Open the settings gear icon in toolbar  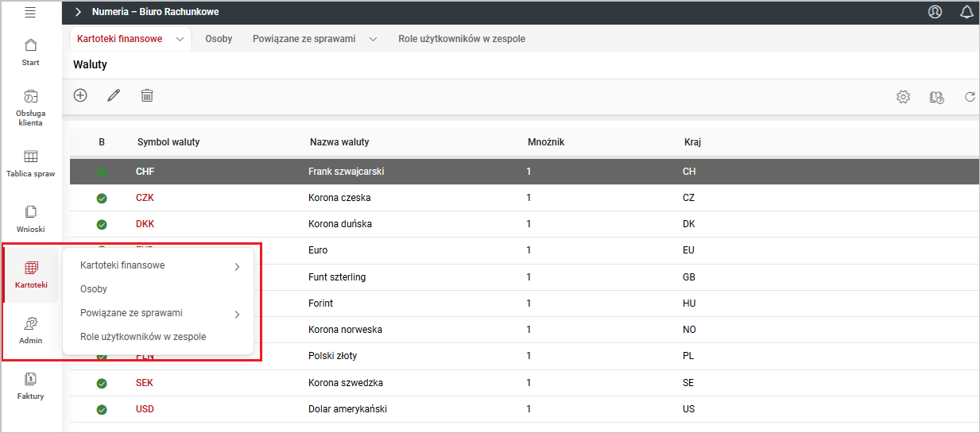903,97
